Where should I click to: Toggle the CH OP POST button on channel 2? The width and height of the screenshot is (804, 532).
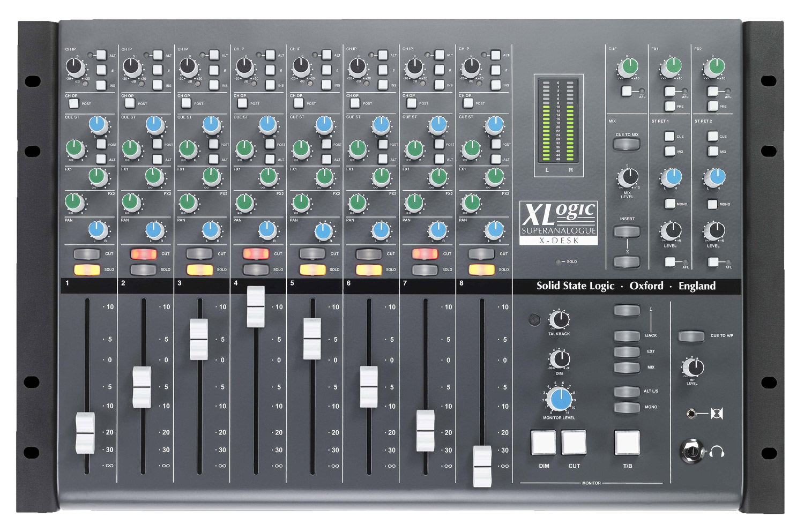click(x=130, y=103)
